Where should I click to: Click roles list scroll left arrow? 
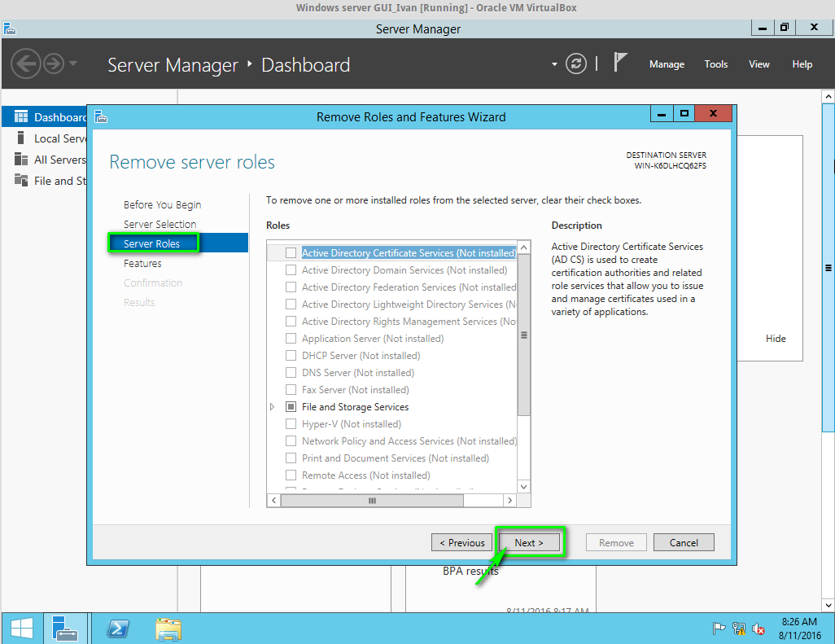point(273,500)
